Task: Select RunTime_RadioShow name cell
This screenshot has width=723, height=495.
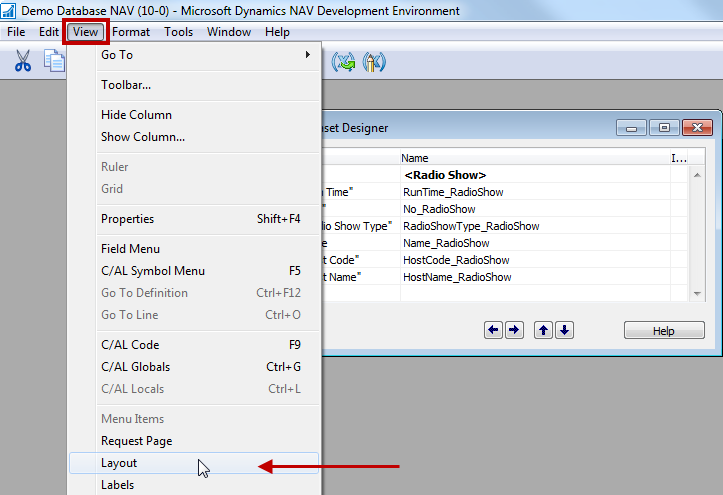Action: (x=535, y=192)
